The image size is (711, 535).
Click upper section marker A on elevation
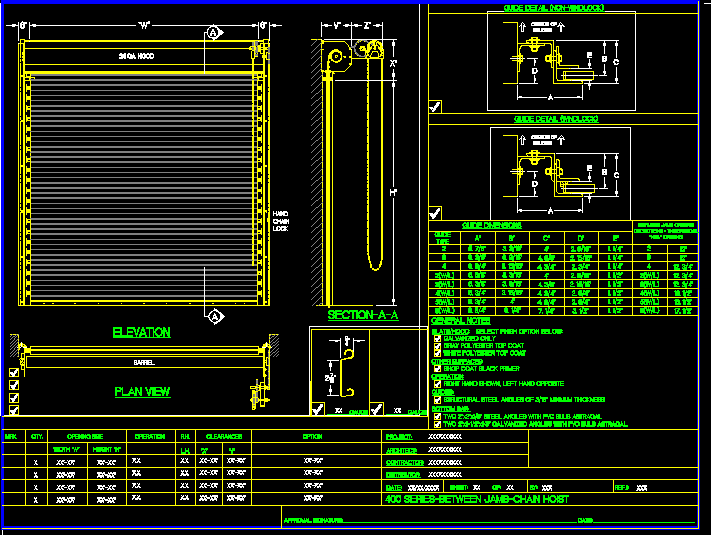(214, 33)
